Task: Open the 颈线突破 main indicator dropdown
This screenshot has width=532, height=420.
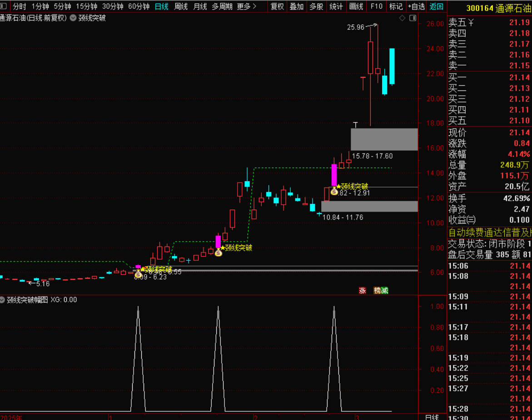Action: [73, 18]
